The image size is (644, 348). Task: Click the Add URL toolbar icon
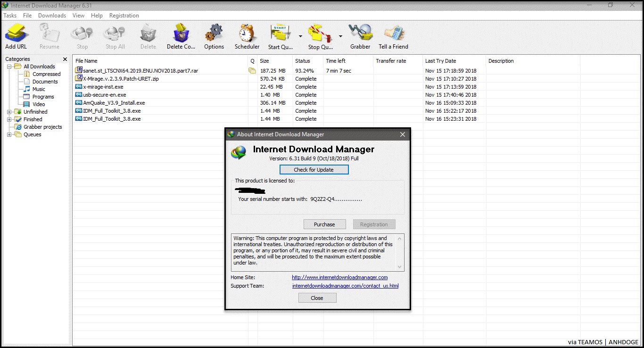[x=17, y=33]
